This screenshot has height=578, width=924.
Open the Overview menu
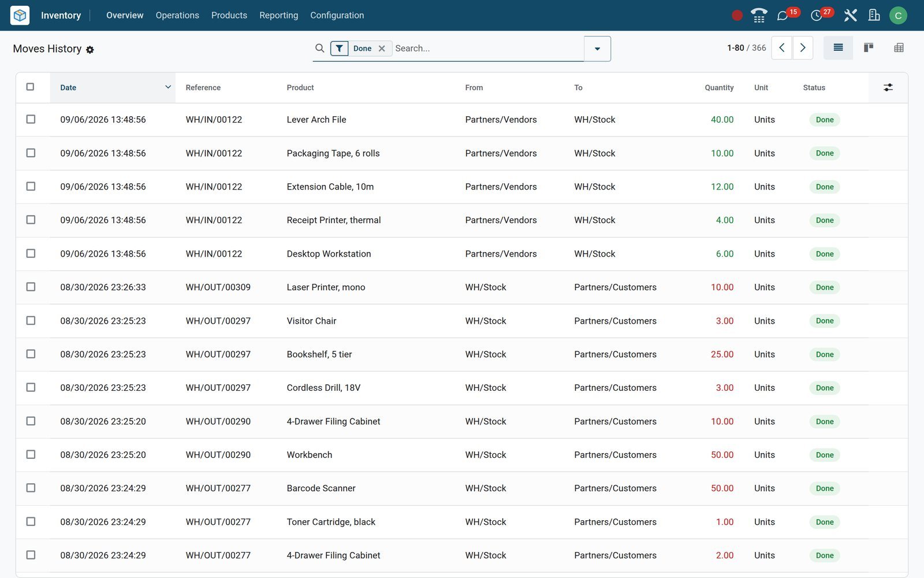[x=125, y=15]
